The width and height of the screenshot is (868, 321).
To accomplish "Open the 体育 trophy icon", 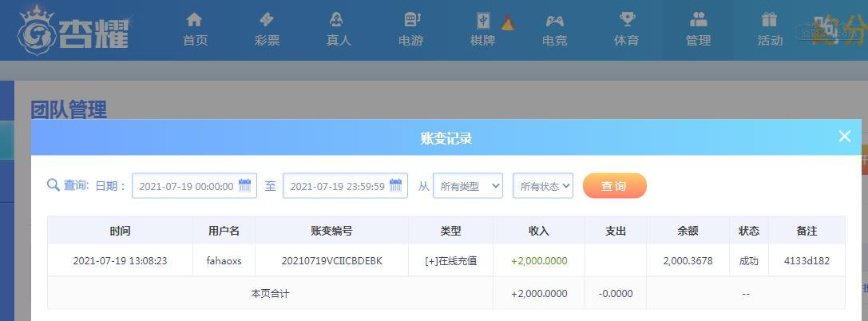I will [x=627, y=20].
